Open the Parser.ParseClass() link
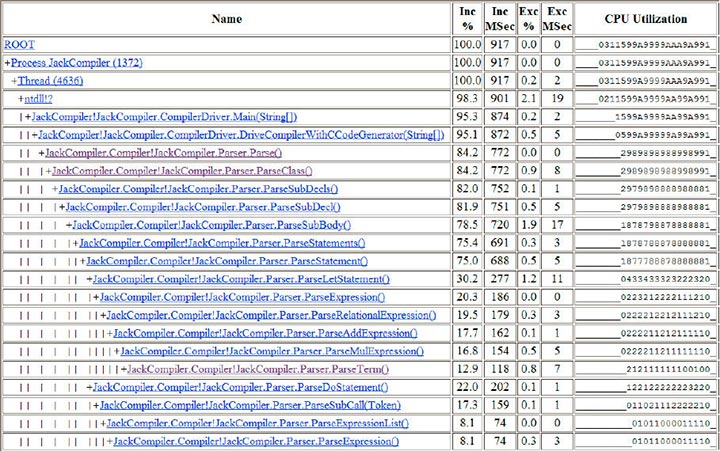The width and height of the screenshot is (720, 451). pyautogui.click(x=182, y=171)
